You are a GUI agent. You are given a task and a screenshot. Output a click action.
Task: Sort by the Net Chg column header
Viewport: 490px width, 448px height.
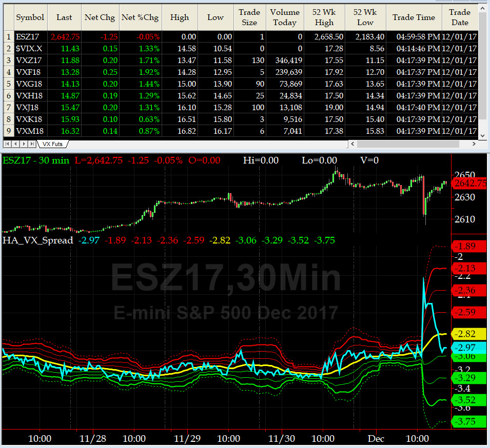[100, 17]
